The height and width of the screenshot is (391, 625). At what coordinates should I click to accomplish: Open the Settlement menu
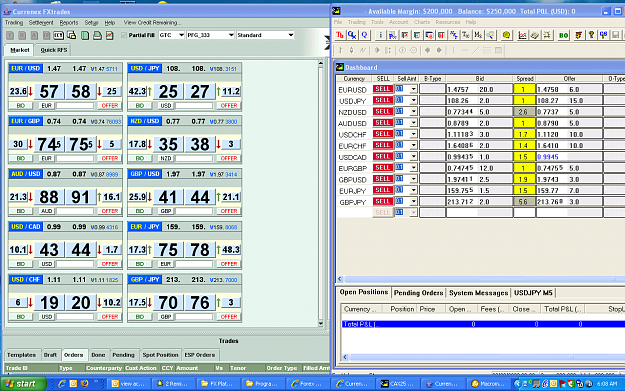pos(41,23)
